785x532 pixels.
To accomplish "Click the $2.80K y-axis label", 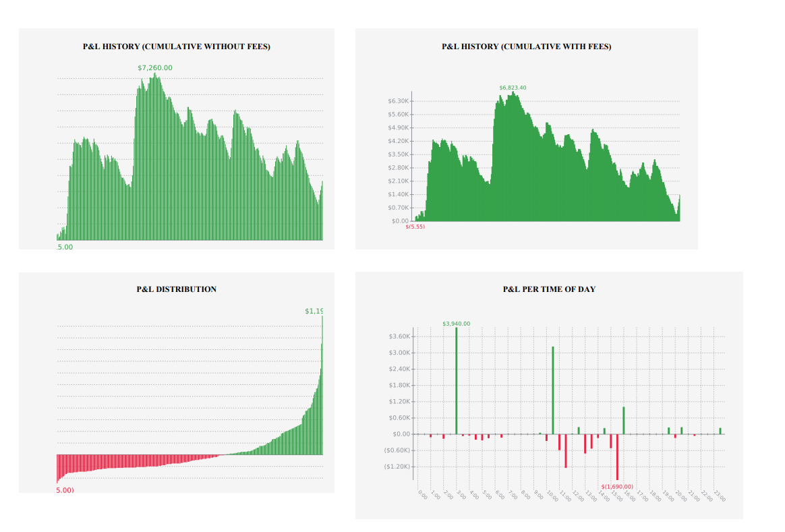I will pos(398,168).
